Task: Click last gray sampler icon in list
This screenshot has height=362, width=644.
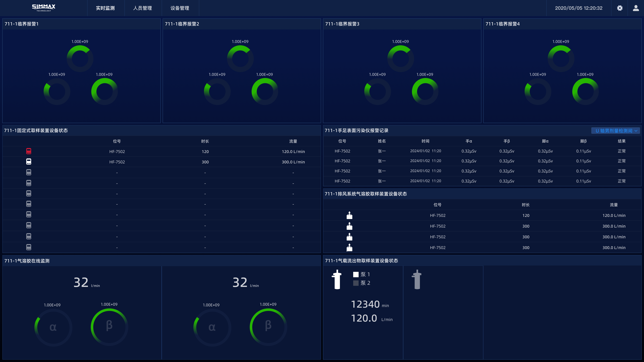Action: tap(29, 247)
